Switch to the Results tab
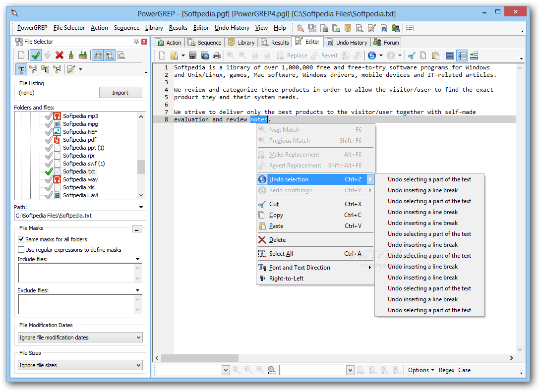Viewport: 540px width, 392px height. pyautogui.click(x=275, y=42)
